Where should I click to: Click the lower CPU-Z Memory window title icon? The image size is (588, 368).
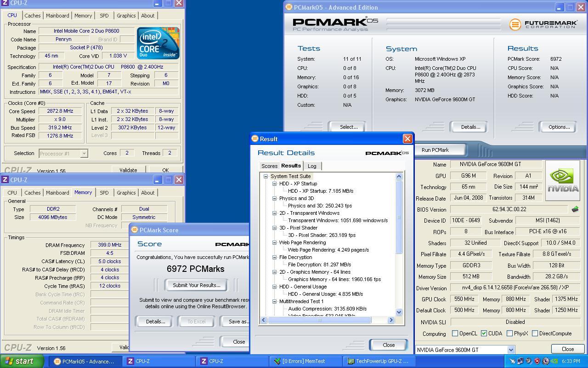5,180
